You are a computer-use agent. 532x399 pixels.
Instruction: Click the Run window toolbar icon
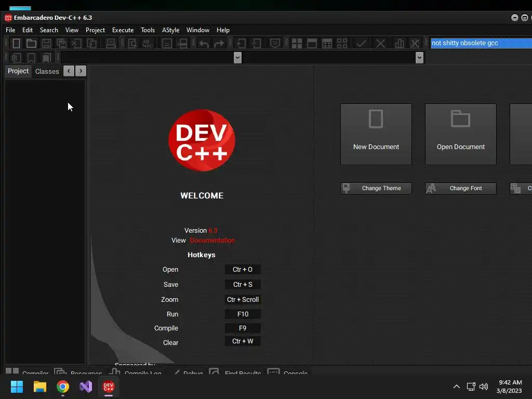[312, 44]
